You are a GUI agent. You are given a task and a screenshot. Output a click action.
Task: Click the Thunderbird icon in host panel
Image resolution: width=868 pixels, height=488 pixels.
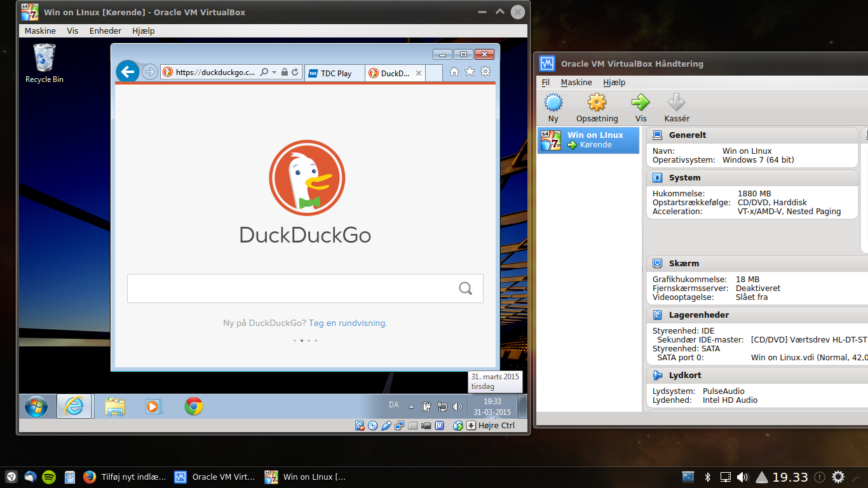[x=30, y=477]
